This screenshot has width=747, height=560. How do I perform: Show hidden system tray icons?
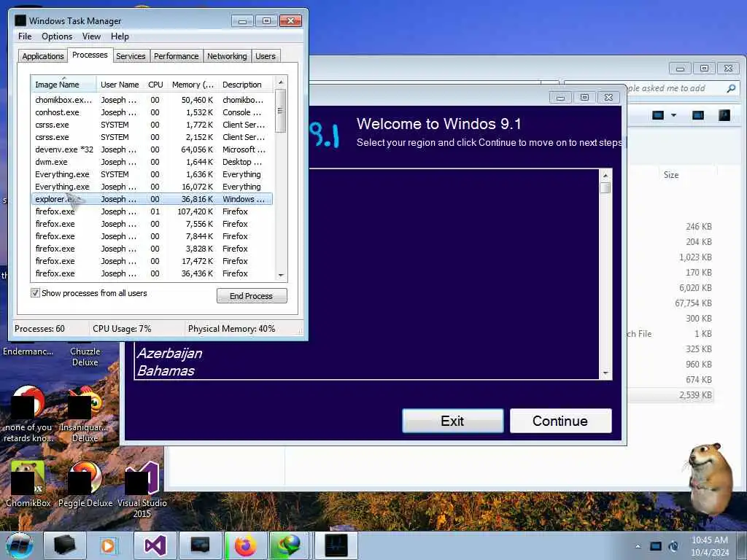(x=638, y=546)
